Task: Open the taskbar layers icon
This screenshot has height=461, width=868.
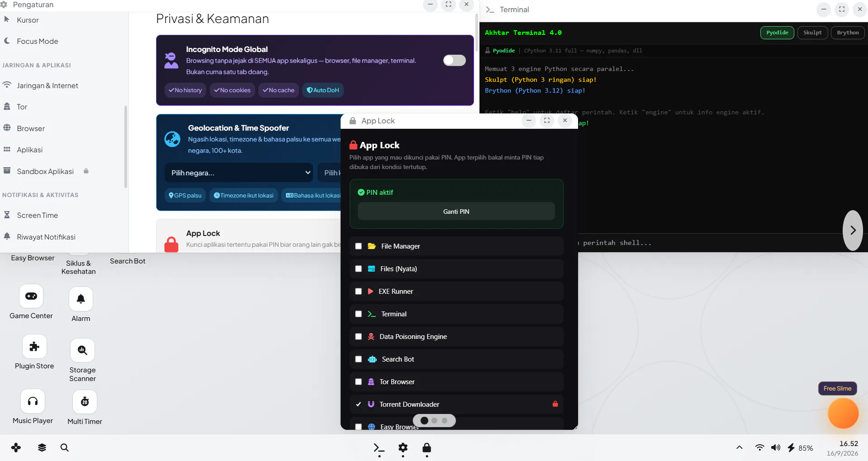Action: tap(42, 447)
